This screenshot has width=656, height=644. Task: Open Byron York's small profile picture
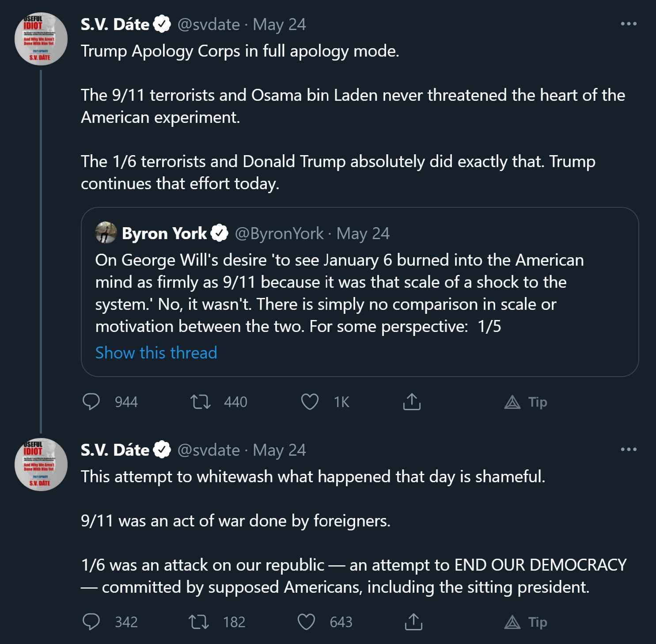106,233
